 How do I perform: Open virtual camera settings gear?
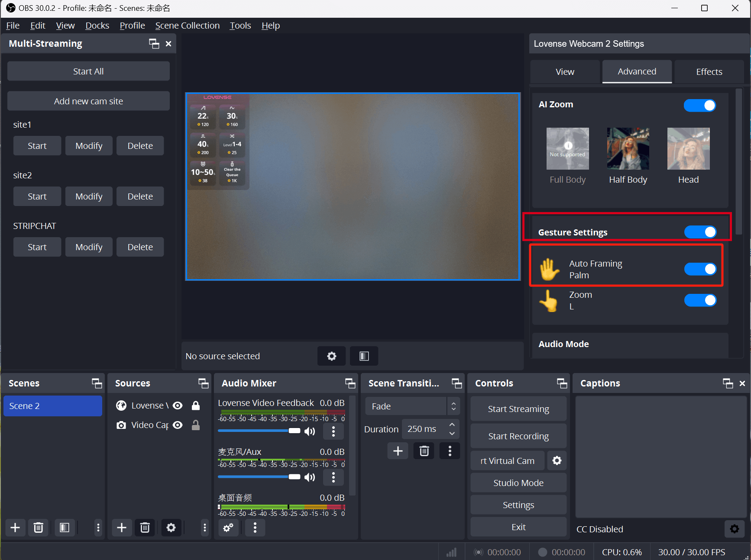point(557,461)
